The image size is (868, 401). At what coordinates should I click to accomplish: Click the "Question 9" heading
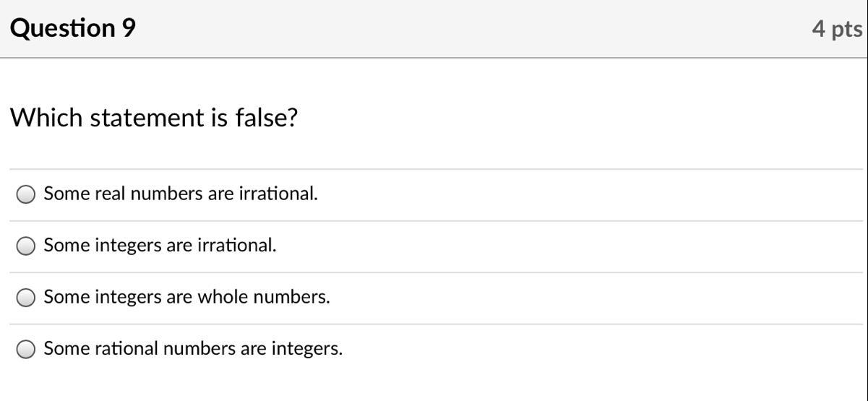[72, 28]
